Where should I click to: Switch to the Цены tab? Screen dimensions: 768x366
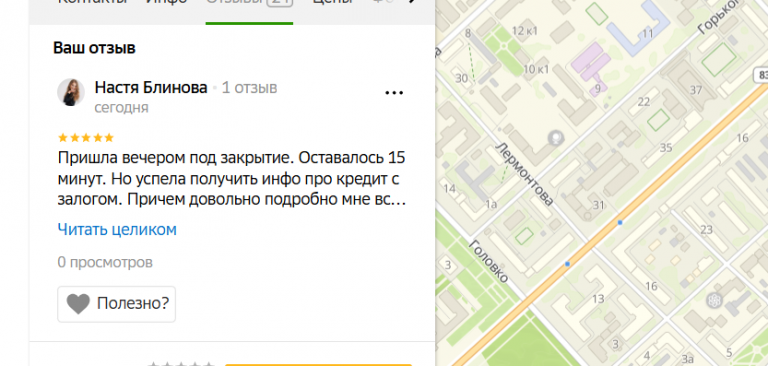(333, 2)
